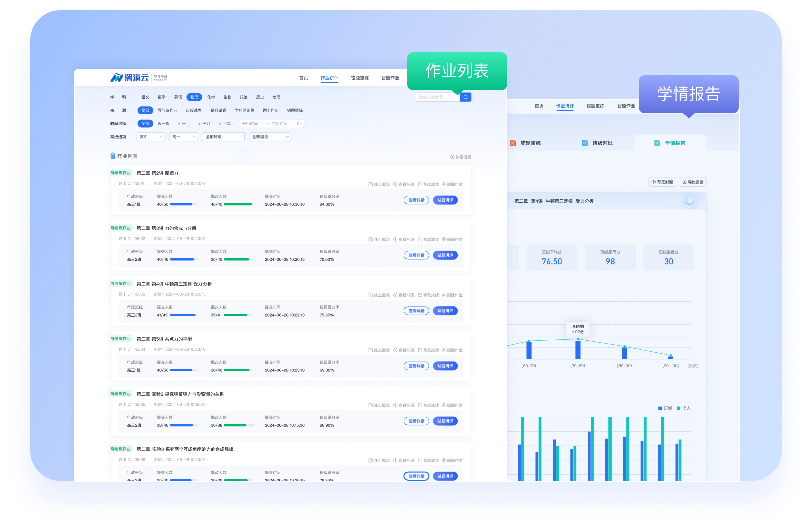Select subject 物理
Image resolution: width=812 pixels, height=531 pixels.
(x=194, y=97)
